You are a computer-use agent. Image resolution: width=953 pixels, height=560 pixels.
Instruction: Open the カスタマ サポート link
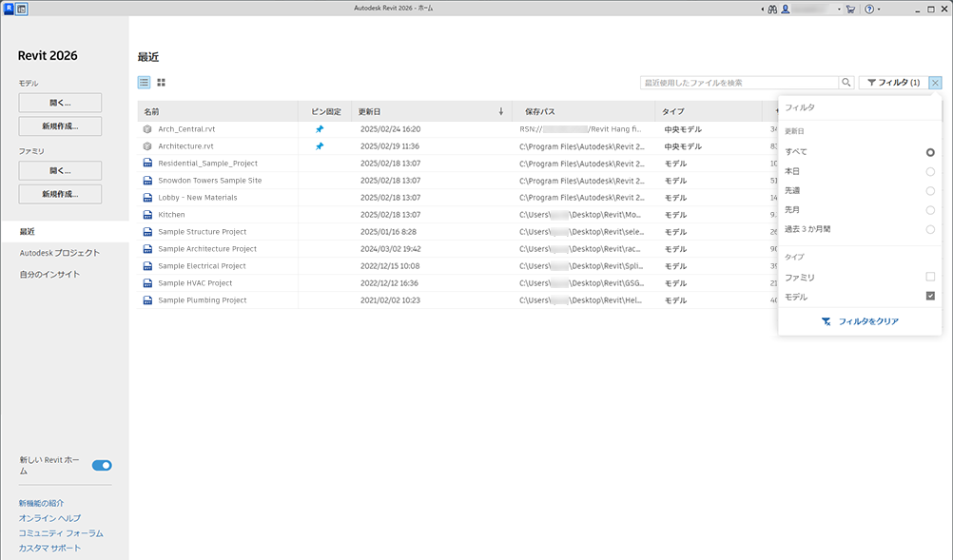49,548
